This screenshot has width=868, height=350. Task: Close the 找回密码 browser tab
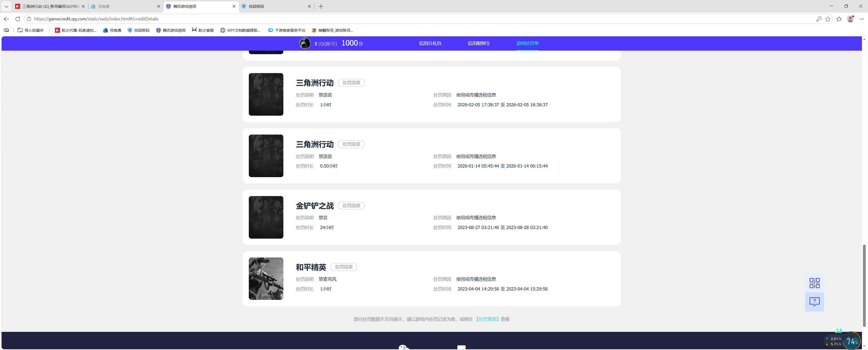(x=309, y=6)
